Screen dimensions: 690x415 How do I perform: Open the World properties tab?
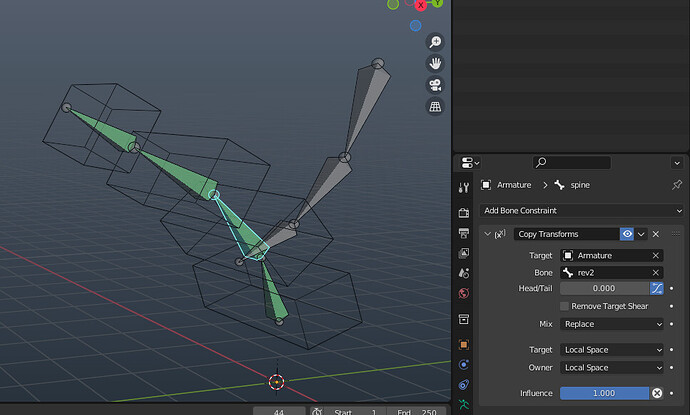(x=463, y=293)
